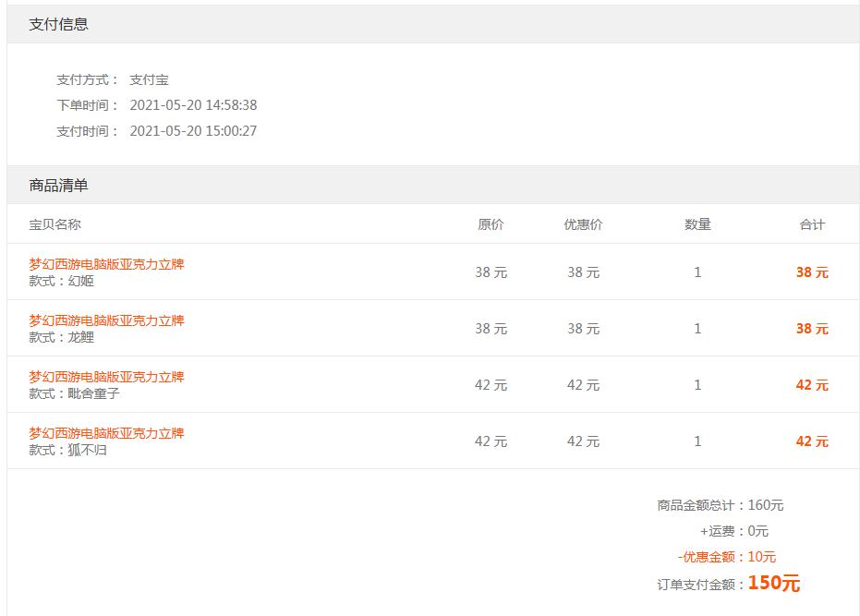860x616 pixels.
Task: Click 款式：毗舍童子 style text
Action: (74, 393)
